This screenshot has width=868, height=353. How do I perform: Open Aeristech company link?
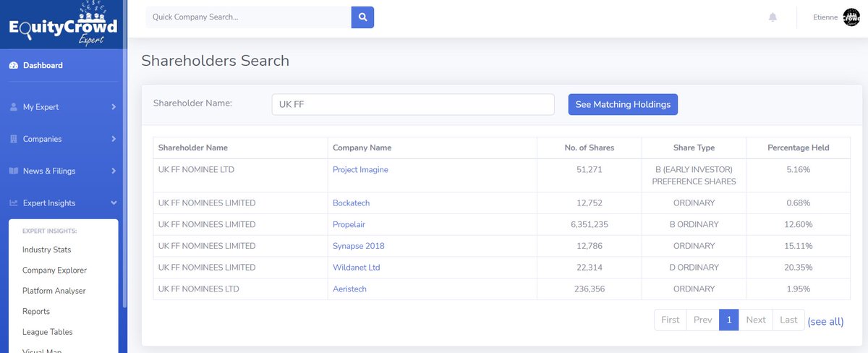(x=349, y=289)
